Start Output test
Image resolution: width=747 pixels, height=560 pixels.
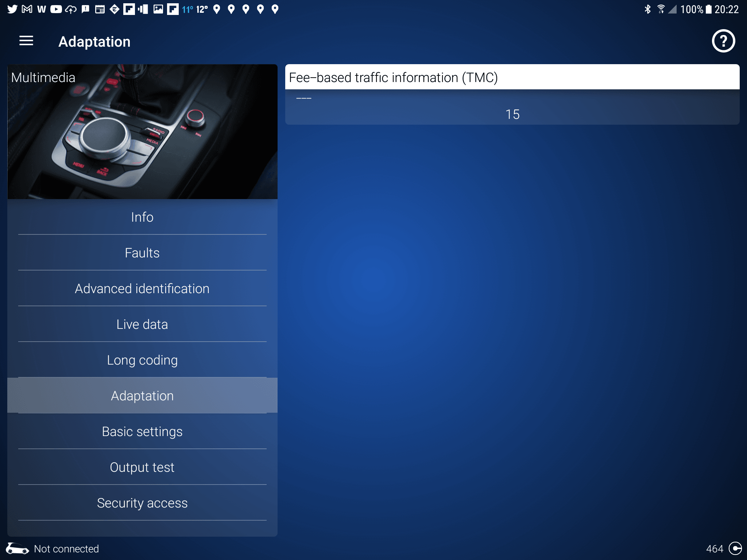click(x=142, y=467)
